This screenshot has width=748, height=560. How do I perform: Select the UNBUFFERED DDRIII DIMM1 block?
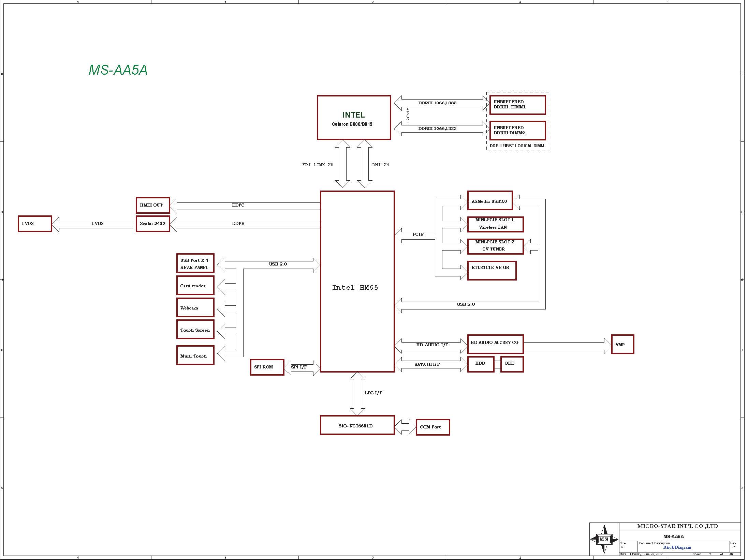[517, 105]
